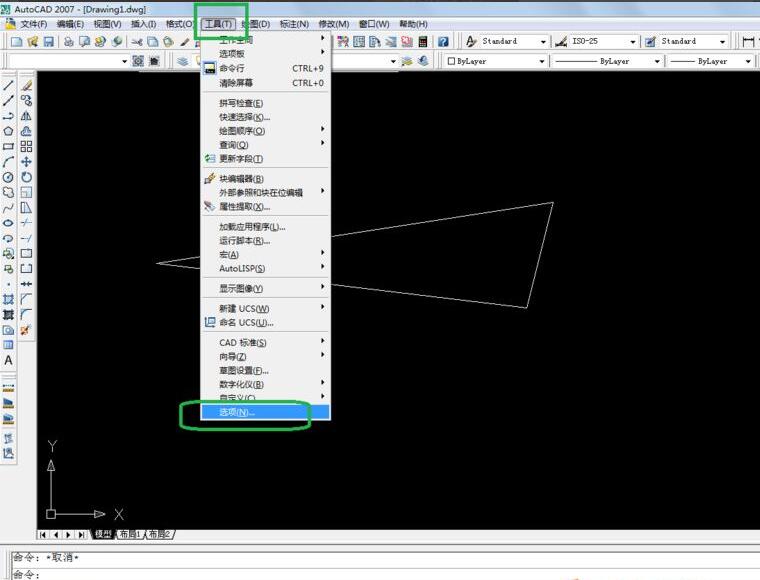Click the Table Style icon

(x=650, y=42)
